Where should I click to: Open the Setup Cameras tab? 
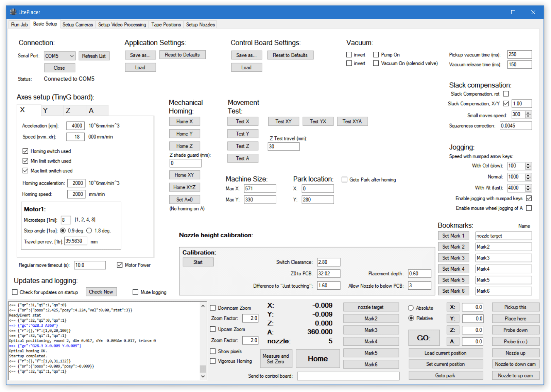[x=78, y=24]
